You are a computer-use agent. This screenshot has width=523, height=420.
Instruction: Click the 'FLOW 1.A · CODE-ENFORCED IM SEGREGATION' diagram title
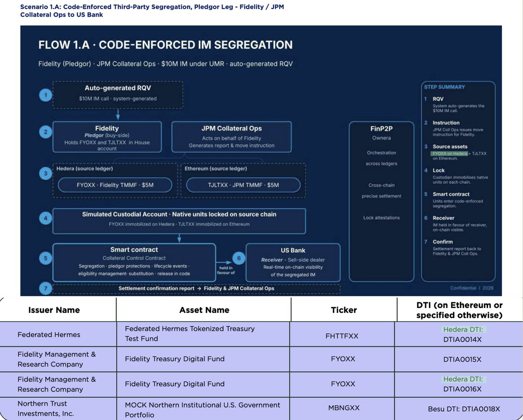point(166,45)
